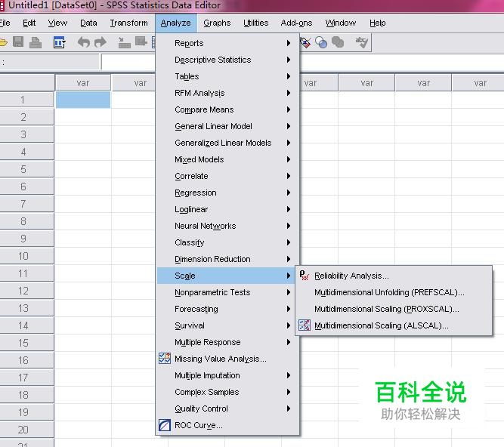Choose Complex Samples menu entry
The height and width of the screenshot is (447, 504).
pos(227,392)
